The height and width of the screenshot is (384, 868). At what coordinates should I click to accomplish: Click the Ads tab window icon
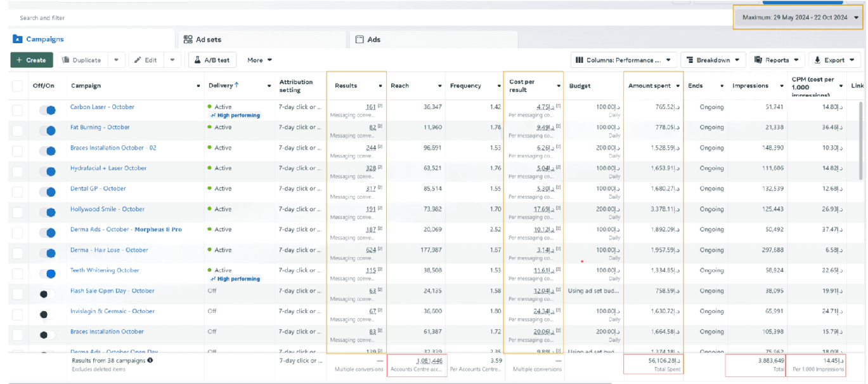click(x=360, y=39)
